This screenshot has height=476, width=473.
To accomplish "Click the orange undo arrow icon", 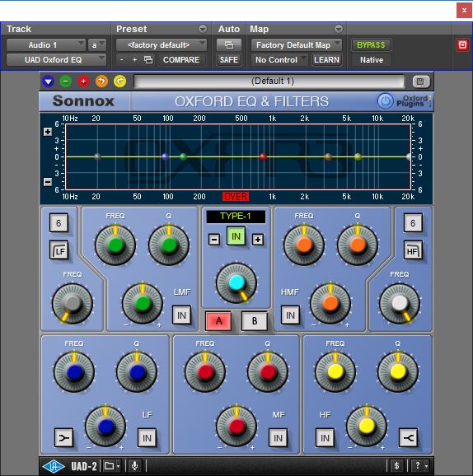I will coord(102,82).
